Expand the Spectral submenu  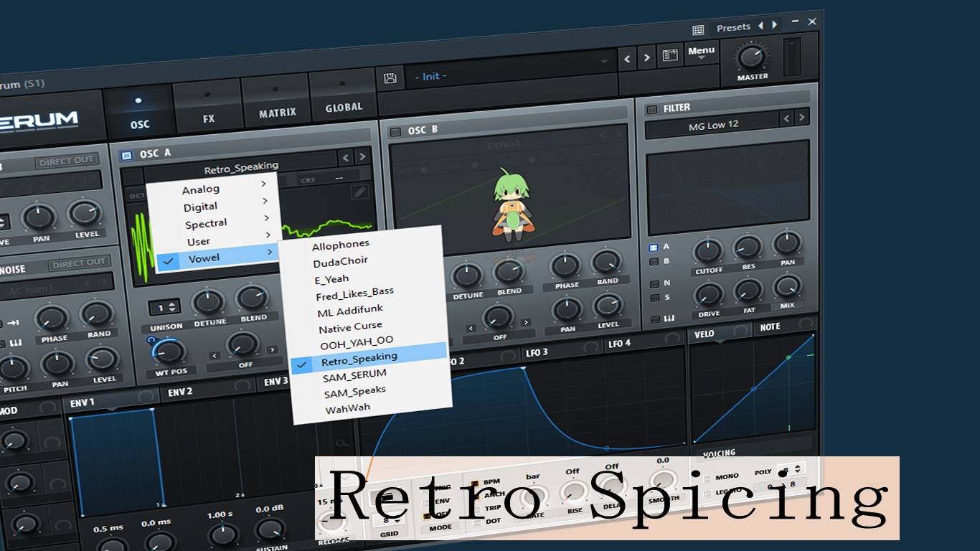[x=214, y=223]
